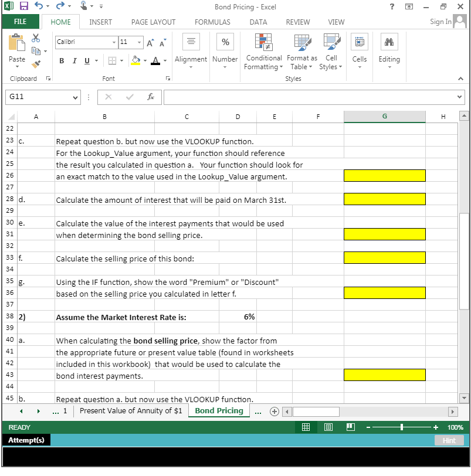Switch to Normal view in status bar
This screenshot has width=471, height=476.
pyautogui.click(x=306, y=427)
